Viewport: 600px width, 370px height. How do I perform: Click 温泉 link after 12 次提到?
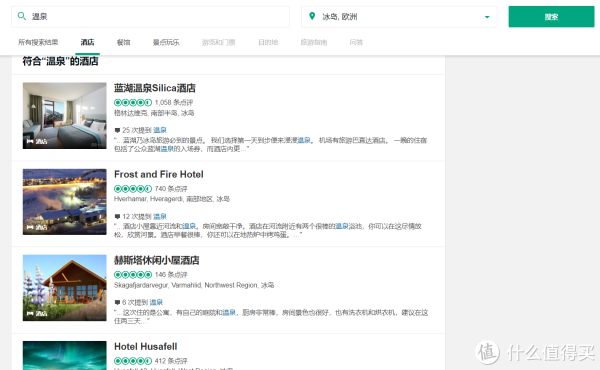160,217
